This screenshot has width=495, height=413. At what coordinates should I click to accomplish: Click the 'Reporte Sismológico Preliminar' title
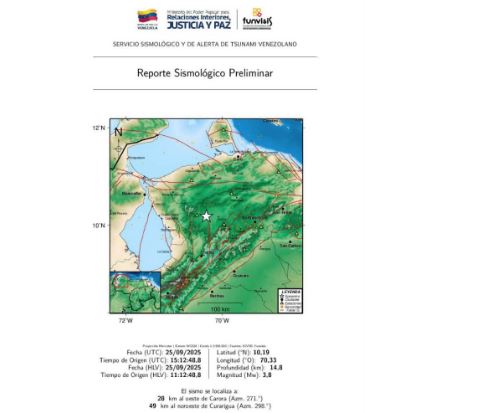pyautogui.click(x=205, y=73)
